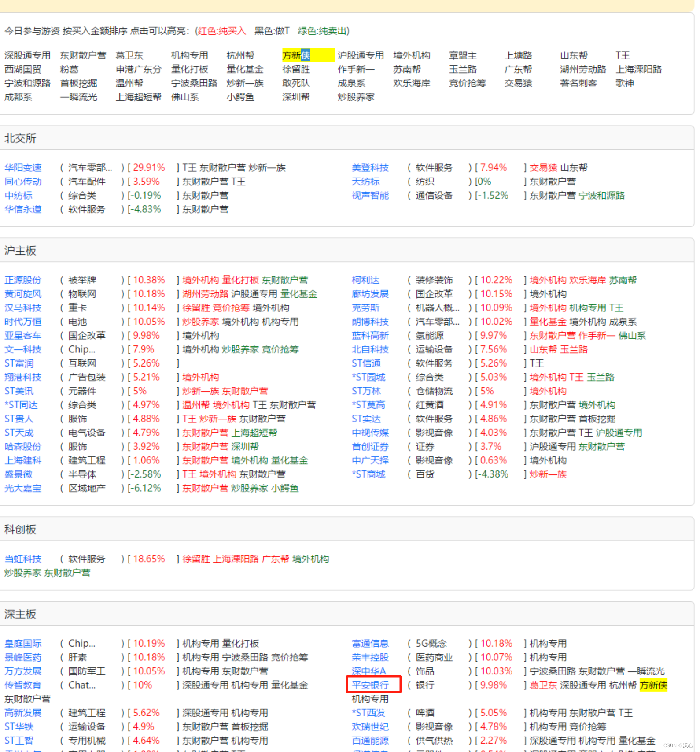Open the *ST西发 stock link

(x=368, y=713)
